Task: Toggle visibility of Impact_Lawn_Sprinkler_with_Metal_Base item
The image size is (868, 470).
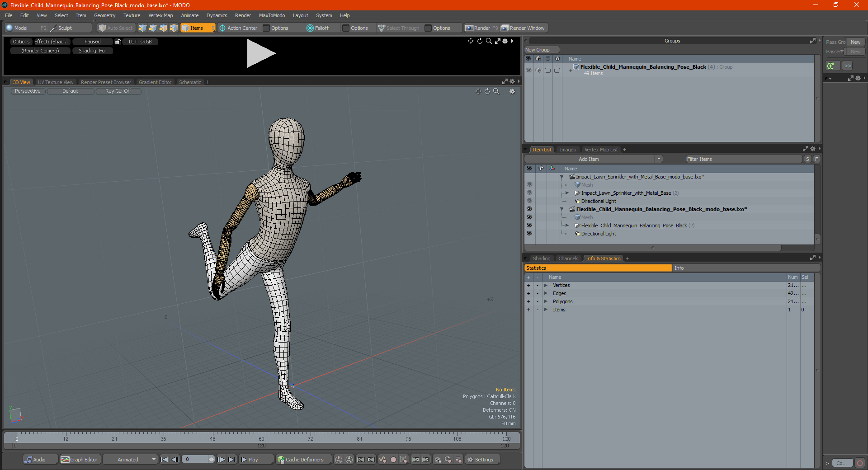Action: (529, 193)
